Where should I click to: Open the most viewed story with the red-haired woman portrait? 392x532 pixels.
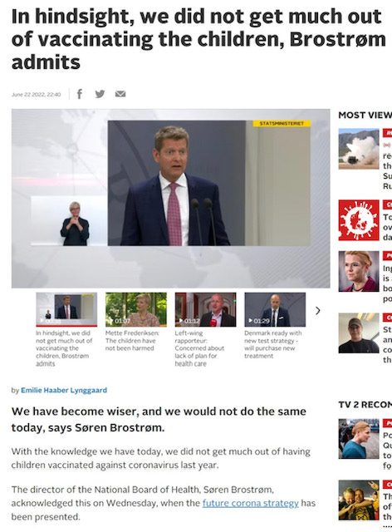(359, 272)
